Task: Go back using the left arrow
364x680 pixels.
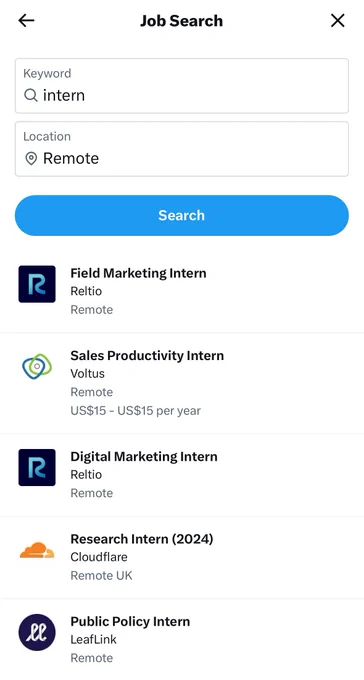Action: point(26,20)
